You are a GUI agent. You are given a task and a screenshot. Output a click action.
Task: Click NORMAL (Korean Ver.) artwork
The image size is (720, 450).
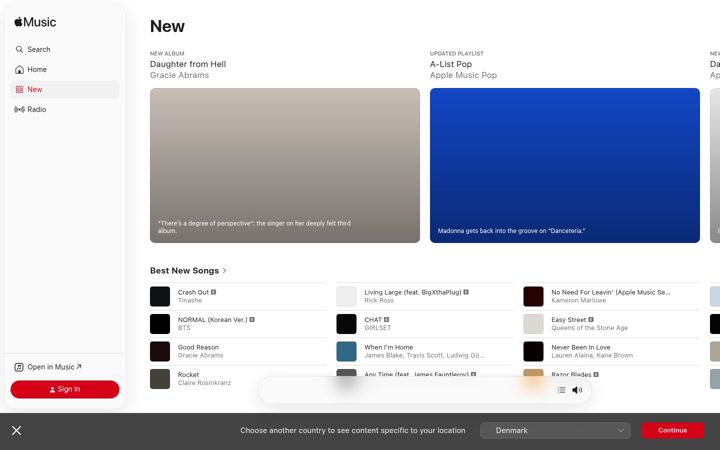160,324
